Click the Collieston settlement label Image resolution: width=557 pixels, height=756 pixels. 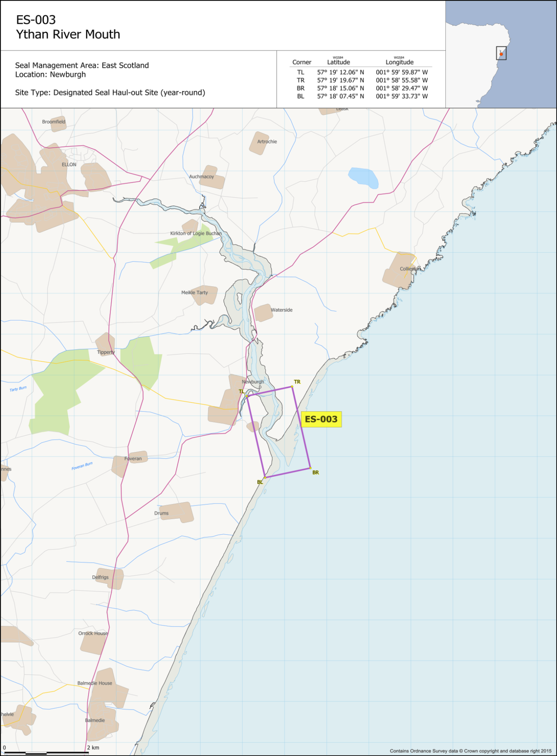(x=410, y=269)
